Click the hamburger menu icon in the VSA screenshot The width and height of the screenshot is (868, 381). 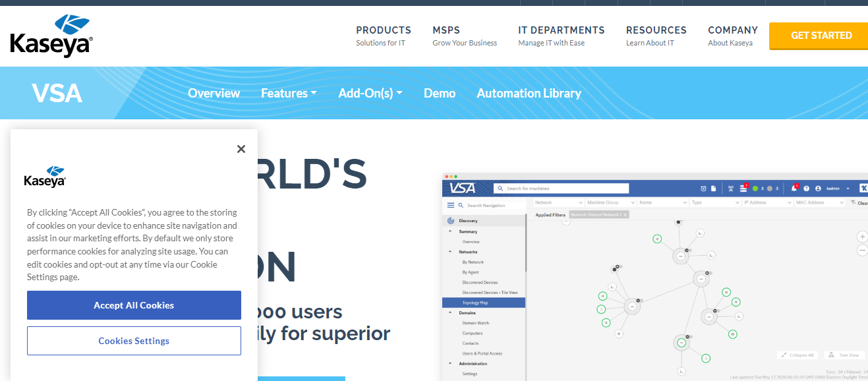pyautogui.click(x=451, y=206)
